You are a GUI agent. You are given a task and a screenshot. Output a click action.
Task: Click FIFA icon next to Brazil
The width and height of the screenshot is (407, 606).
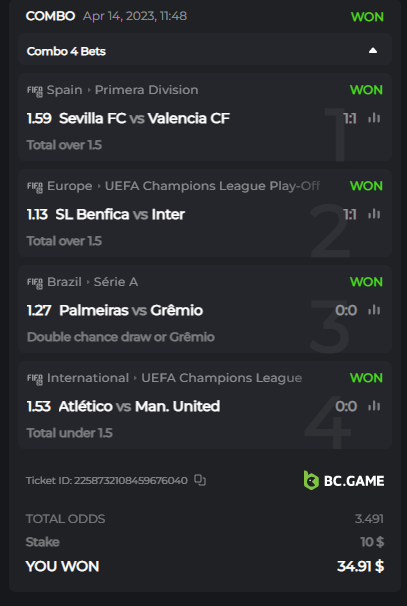(35, 283)
